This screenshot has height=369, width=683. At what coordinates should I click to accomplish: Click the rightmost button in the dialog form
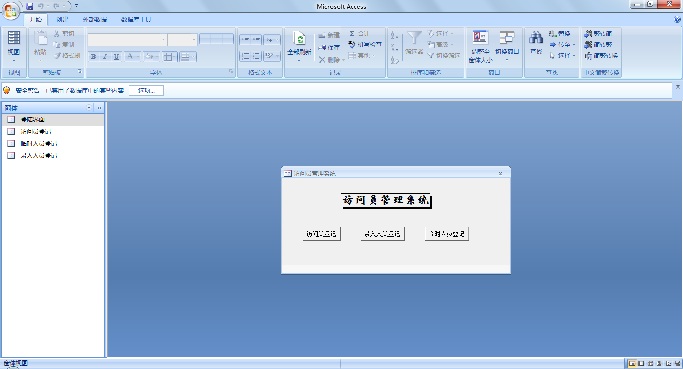pos(446,234)
